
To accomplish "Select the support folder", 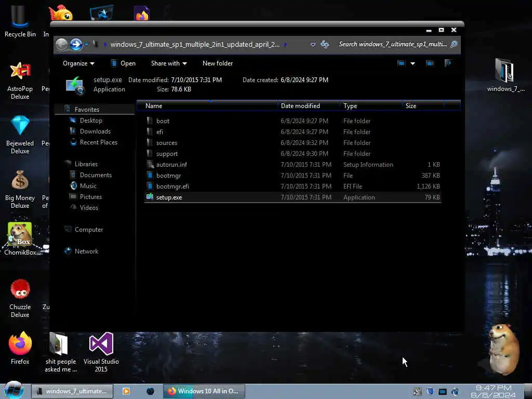I will pos(293,154).
